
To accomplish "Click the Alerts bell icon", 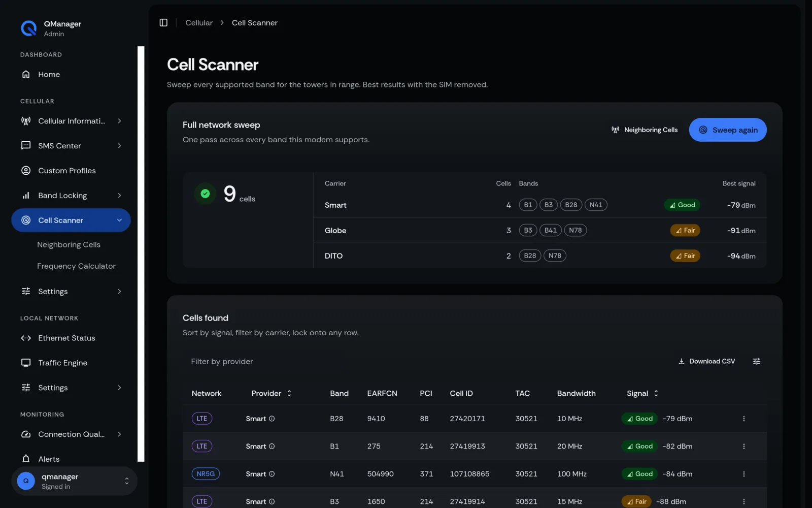I will click(x=26, y=459).
